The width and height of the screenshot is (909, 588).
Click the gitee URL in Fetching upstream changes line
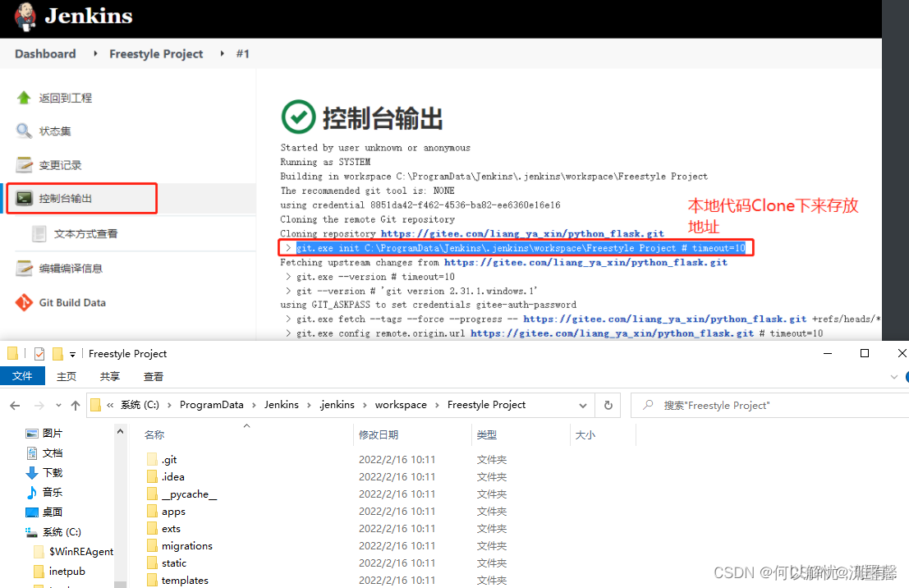(x=585, y=262)
